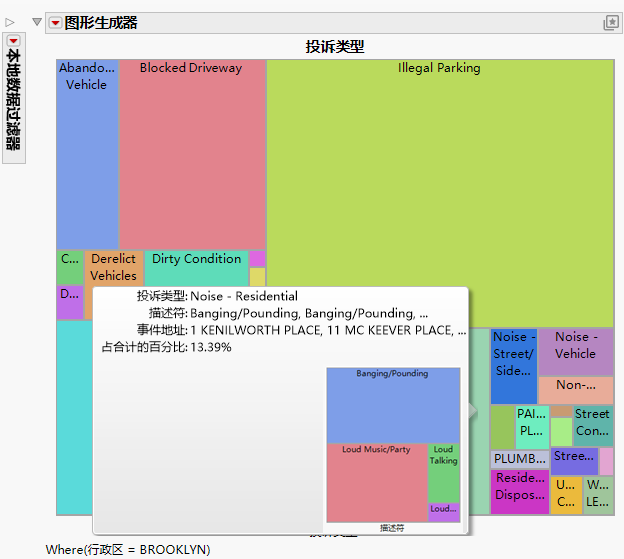Viewport: 624px width, 559px height.
Task: Click the PLUMB... tile
Action: click(520, 459)
